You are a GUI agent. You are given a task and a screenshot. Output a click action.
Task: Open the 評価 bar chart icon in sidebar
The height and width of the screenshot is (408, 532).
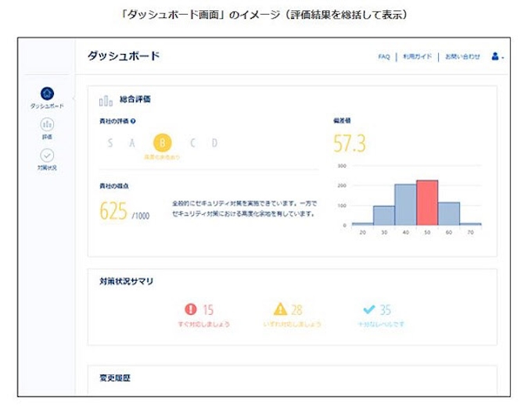47,124
